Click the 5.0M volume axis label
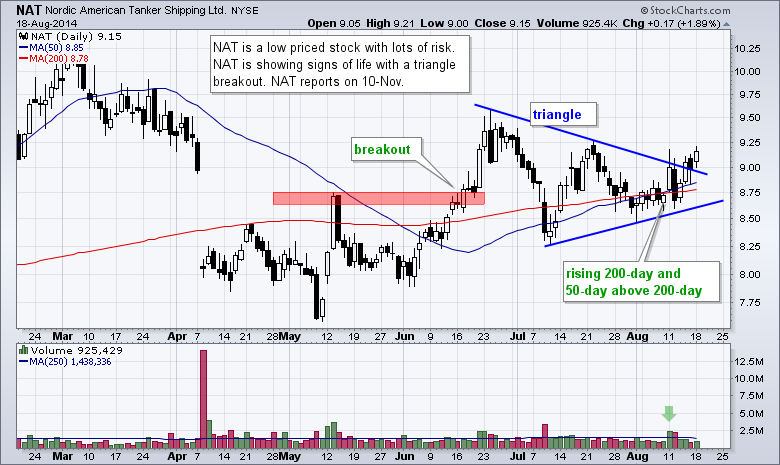Screen dimensions: 780x465 [752, 413]
